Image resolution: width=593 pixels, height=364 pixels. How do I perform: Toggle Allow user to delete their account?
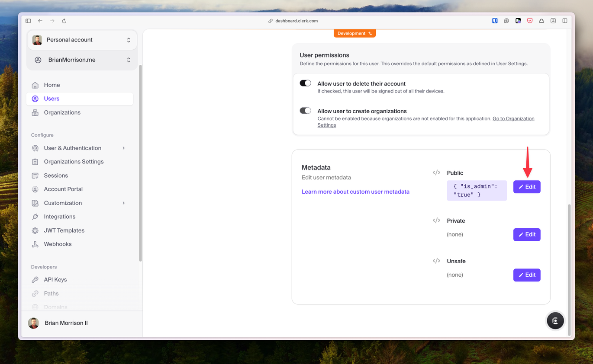(x=306, y=83)
